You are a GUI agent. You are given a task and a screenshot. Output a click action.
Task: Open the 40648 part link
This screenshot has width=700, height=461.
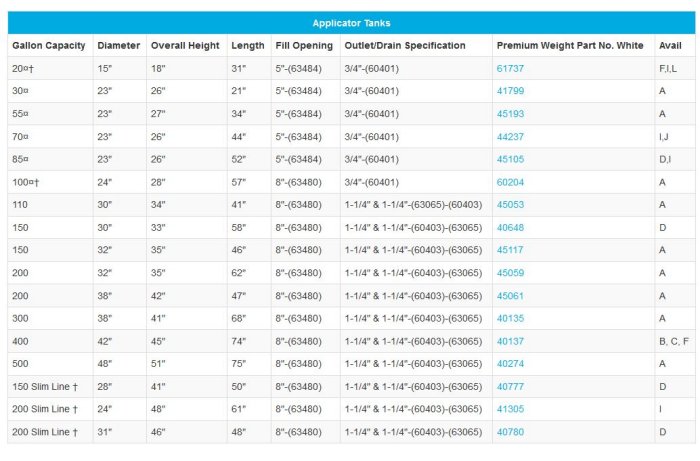tap(510, 228)
